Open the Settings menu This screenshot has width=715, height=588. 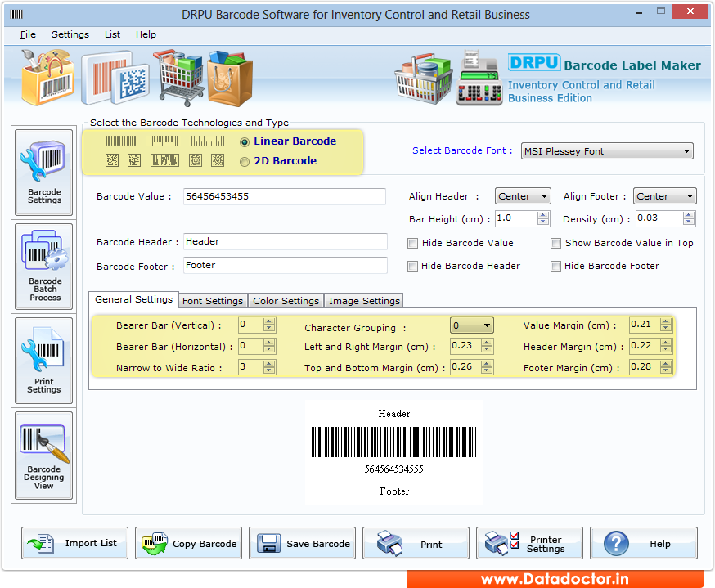click(70, 34)
